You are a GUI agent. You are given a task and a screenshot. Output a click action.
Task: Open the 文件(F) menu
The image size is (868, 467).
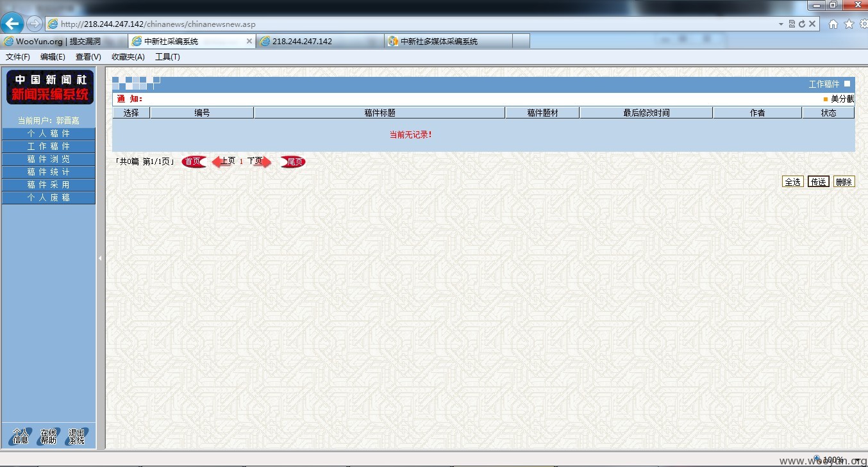point(18,57)
